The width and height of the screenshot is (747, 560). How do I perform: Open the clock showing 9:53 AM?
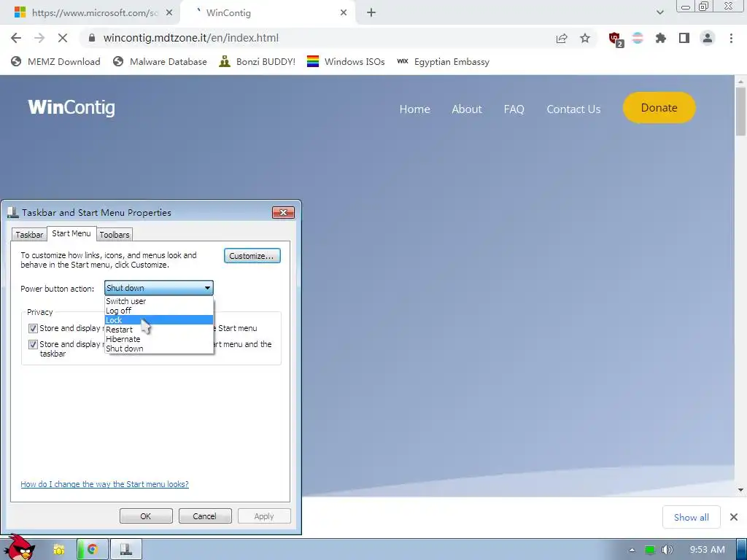[707, 550]
